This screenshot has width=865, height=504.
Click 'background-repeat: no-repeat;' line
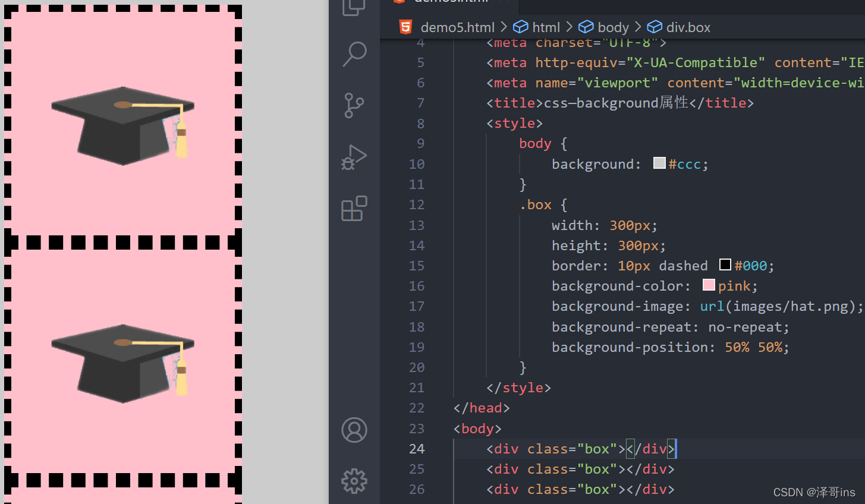(x=671, y=327)
